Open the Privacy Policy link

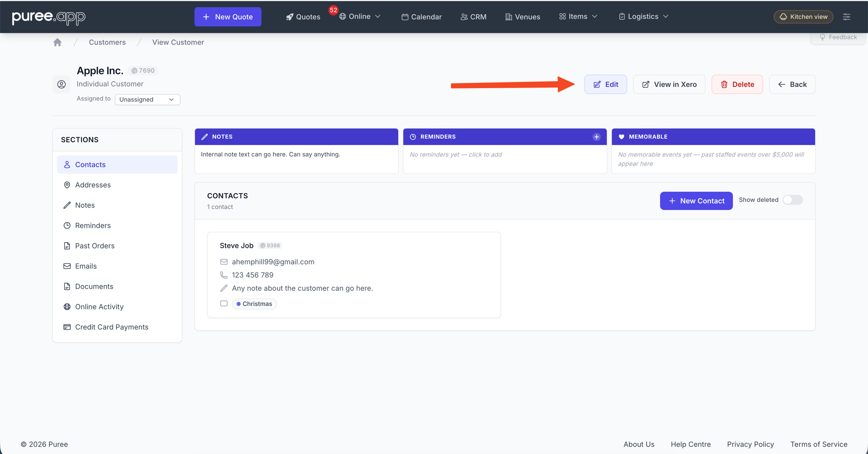[750, 444]
